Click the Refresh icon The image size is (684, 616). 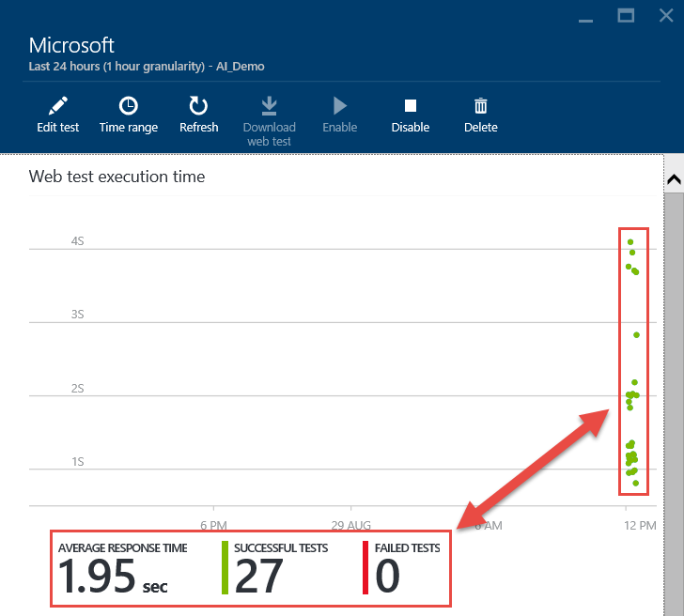point(198,106)
